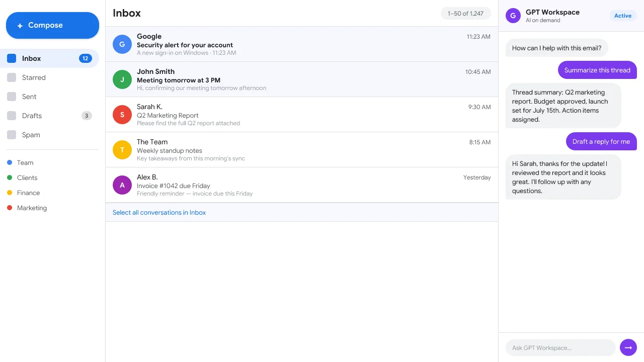This screenshot has height=362, width=644.
Task: Open the Meeting tomorrow at 3 PM email
Action: click(302, 79)
